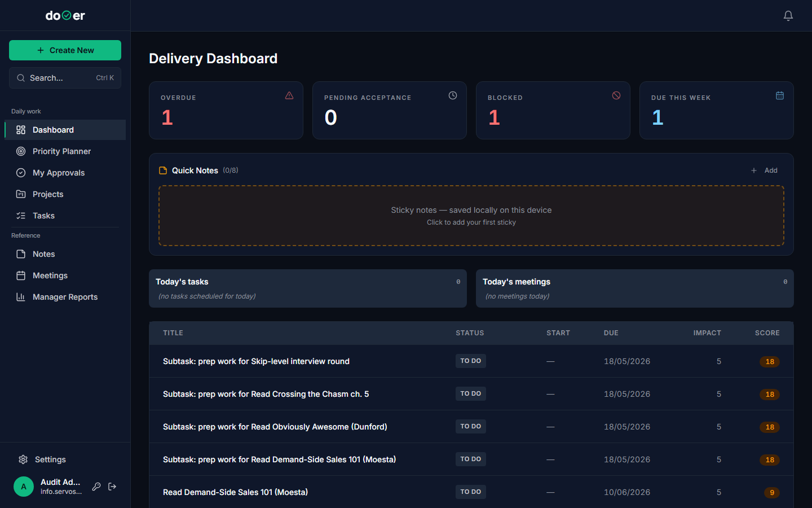Image resolution: width=812 pixels, height=508 pixels.
Task: Click TO DO badge in Obviously Awesome row
Action: click(x=471, y=426)
